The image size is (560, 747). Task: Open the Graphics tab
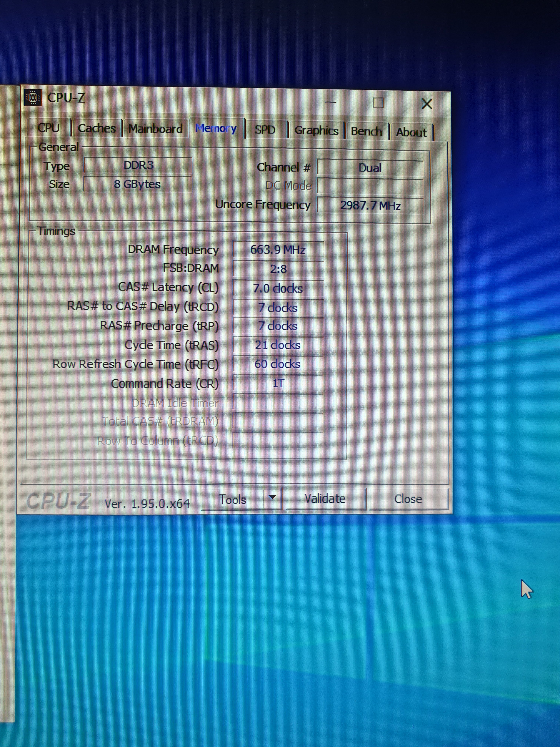(x=316, y=131)
